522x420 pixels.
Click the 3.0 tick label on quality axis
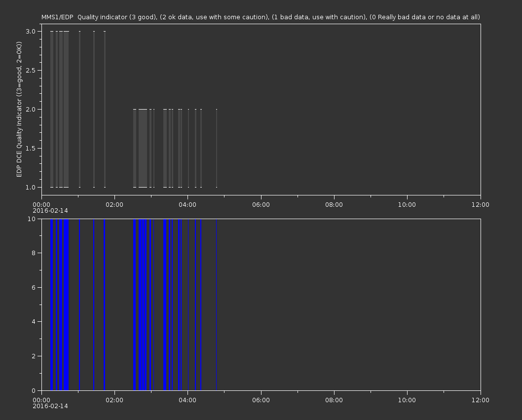tap(30, 31)
